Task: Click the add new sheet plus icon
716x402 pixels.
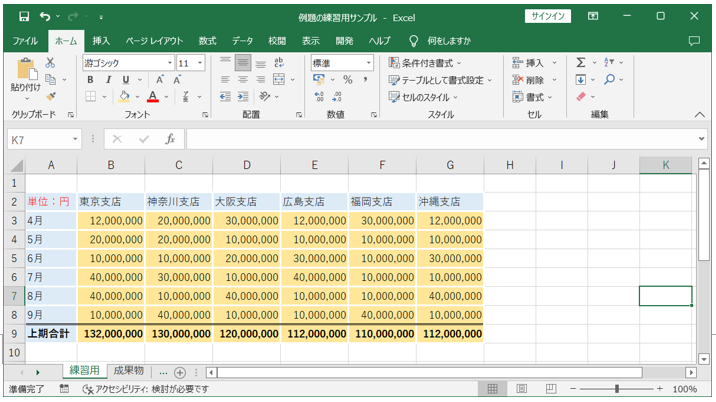Action: coord(180,372)
